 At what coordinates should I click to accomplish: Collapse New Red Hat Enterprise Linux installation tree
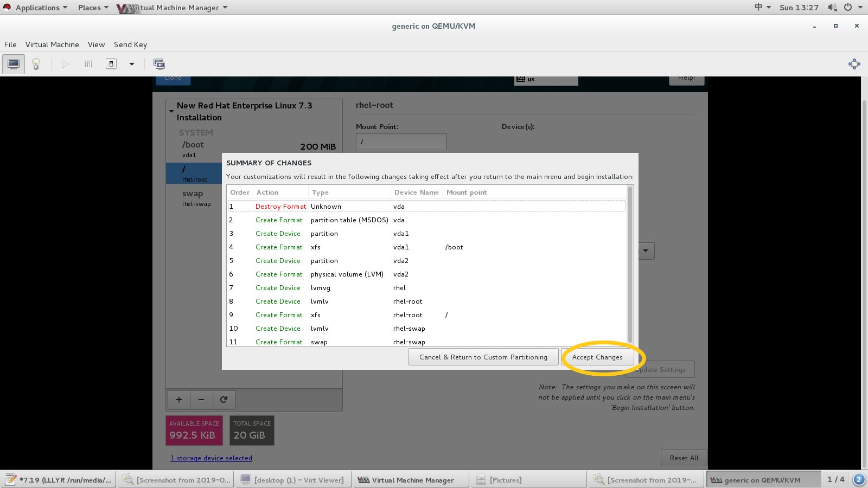(x=171, y=111)
